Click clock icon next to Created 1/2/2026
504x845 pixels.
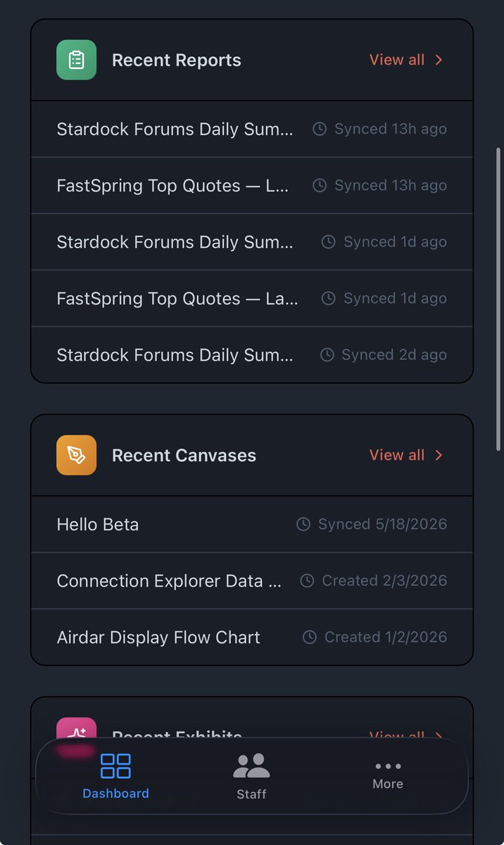click(x=310, y=637)
